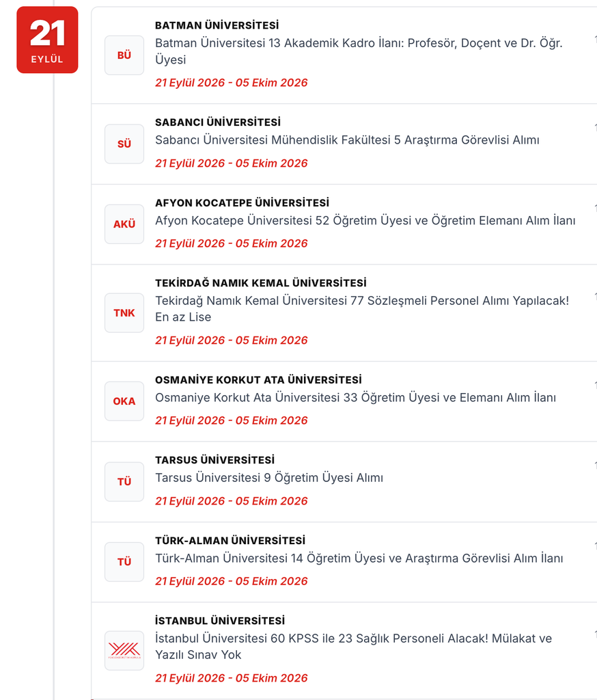Open the Batman Üniversitesi 13 Akademik Kadro listing
This screenshot has height=700, width=597.
pos(359,51)
